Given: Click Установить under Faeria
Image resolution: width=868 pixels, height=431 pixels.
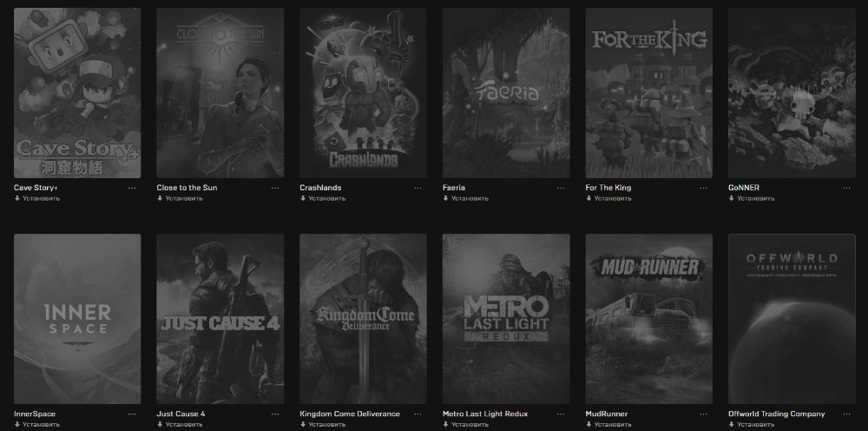Looking at the screenshot, I should pyautogui.click(x=465, y=198).
